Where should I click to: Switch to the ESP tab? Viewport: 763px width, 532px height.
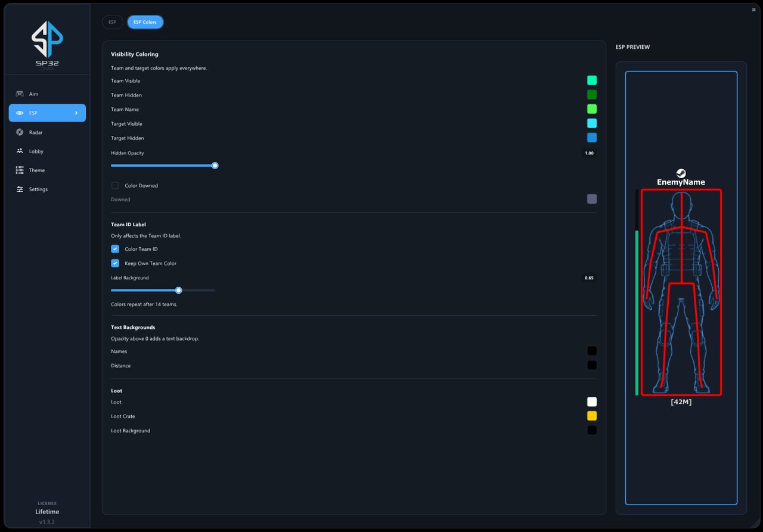tap(112, 22)
